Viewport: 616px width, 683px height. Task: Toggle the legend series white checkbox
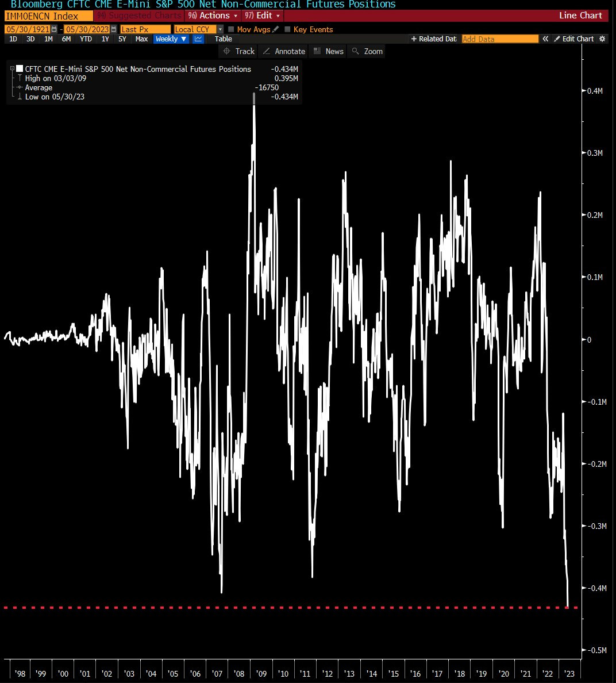click(20, 68)
